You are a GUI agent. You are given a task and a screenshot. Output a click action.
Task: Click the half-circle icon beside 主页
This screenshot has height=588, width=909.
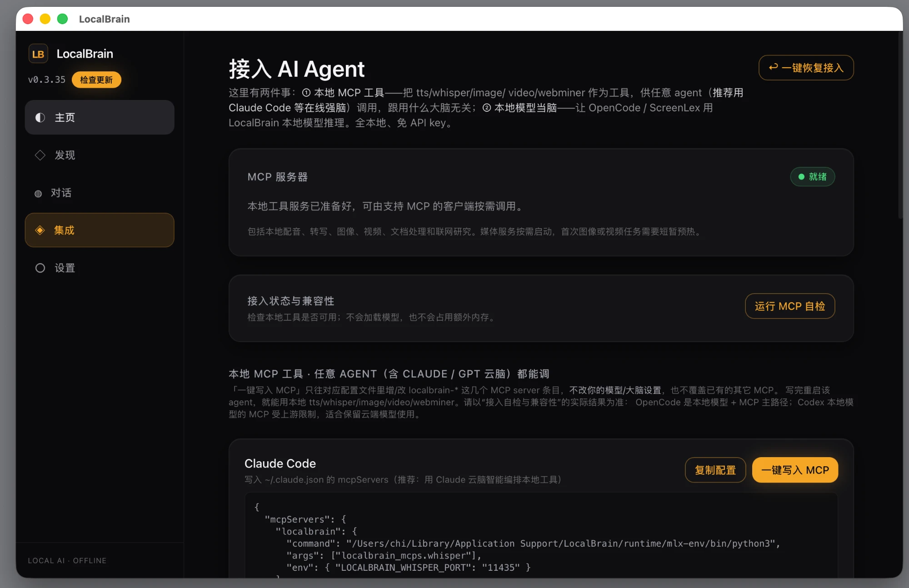40,118
